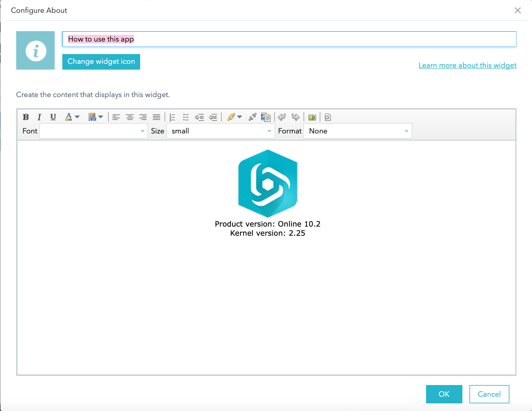Open Learn more about this widget link
Viewport: 532px width, 411px height.
coord(467,65)
